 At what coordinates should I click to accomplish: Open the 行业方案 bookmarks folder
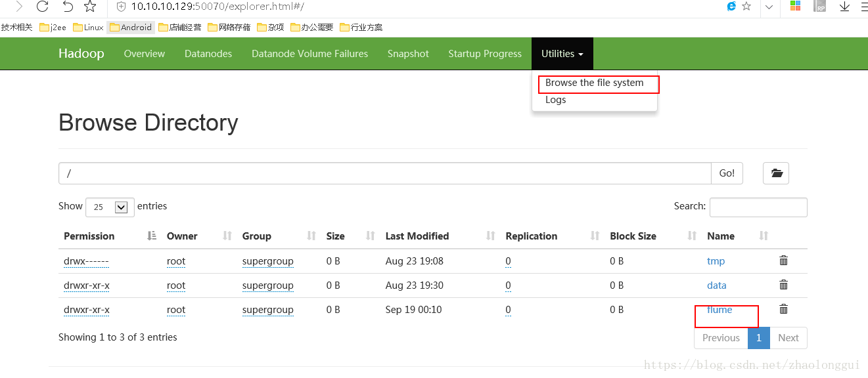pos(361,27)
